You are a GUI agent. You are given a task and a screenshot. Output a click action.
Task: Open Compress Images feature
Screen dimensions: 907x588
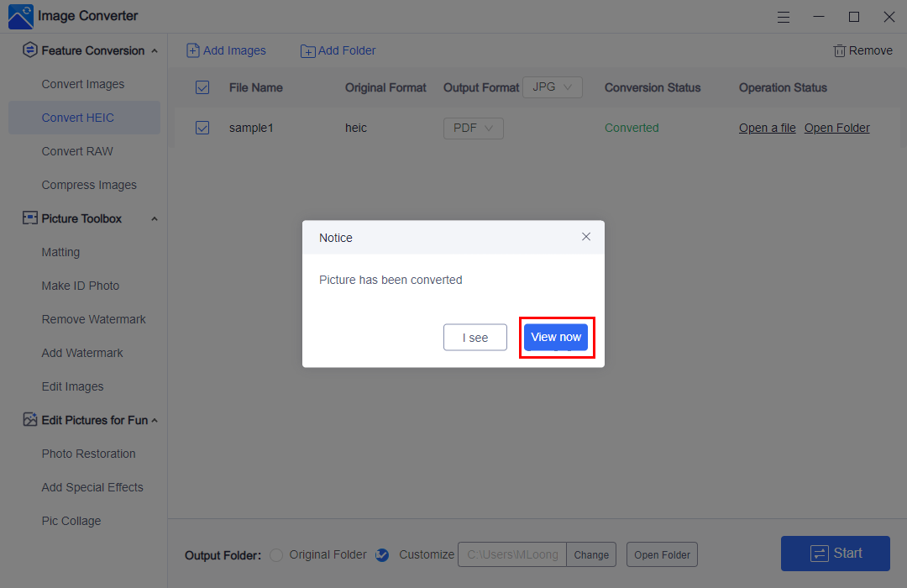click(89, 185)
